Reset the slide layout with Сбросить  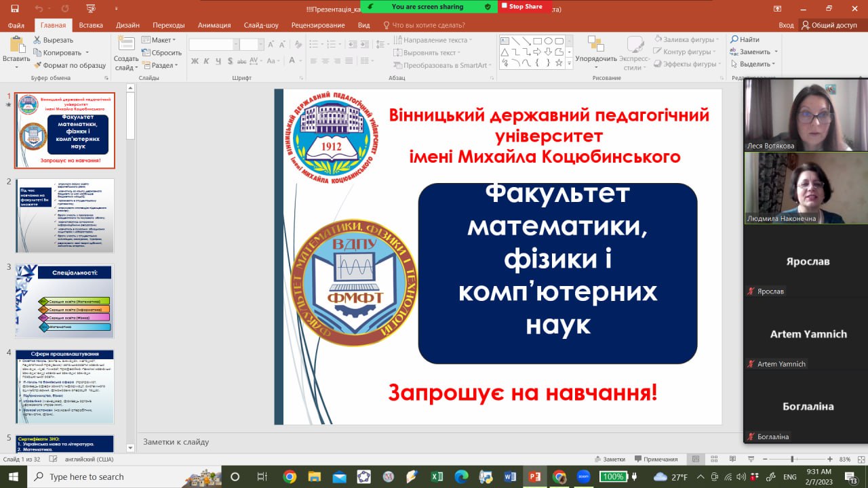[x=161, y=52]
